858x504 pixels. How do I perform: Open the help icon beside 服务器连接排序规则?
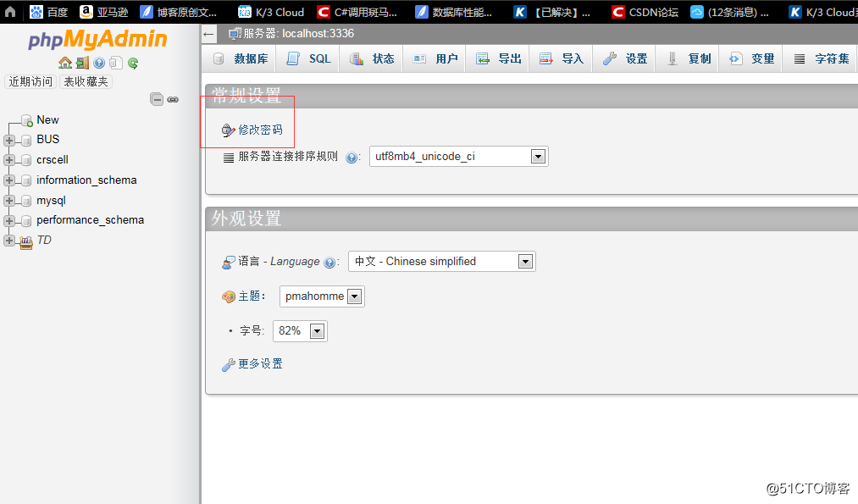click(x=352, y=158)
